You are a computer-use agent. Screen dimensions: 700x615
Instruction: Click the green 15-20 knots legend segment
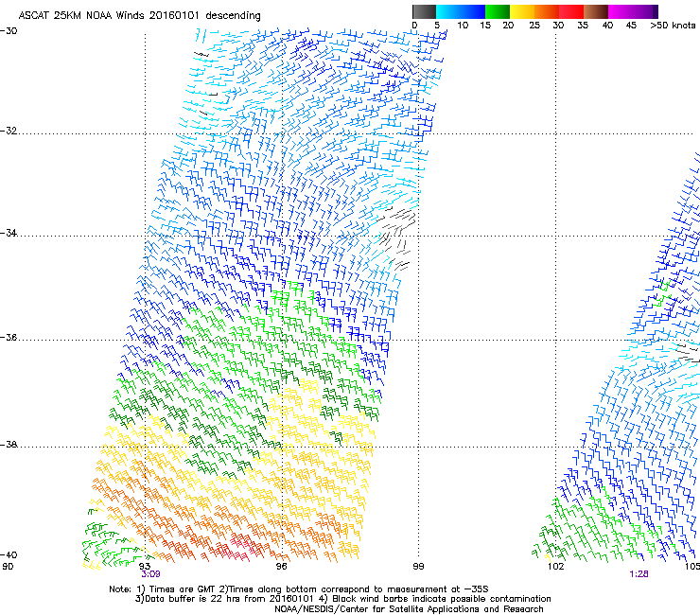tap(498, 11)
